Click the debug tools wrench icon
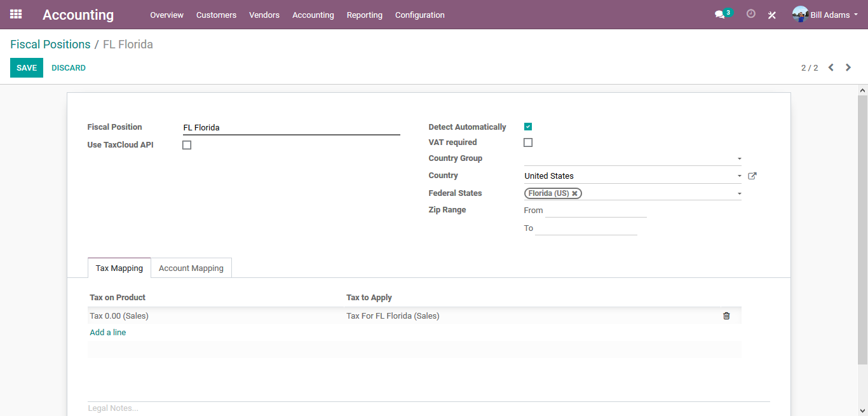Viewport: 868px width, 416px height. coord(772,15)
